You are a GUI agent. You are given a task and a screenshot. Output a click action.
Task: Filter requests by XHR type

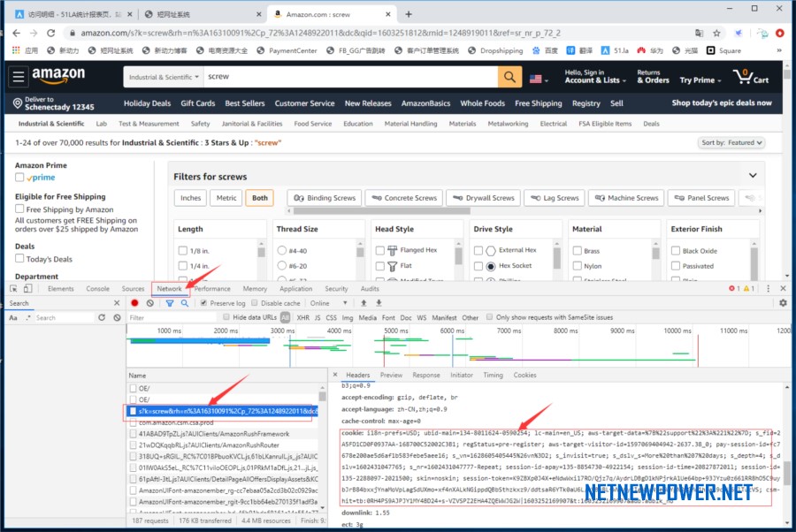tap(303, 317)
